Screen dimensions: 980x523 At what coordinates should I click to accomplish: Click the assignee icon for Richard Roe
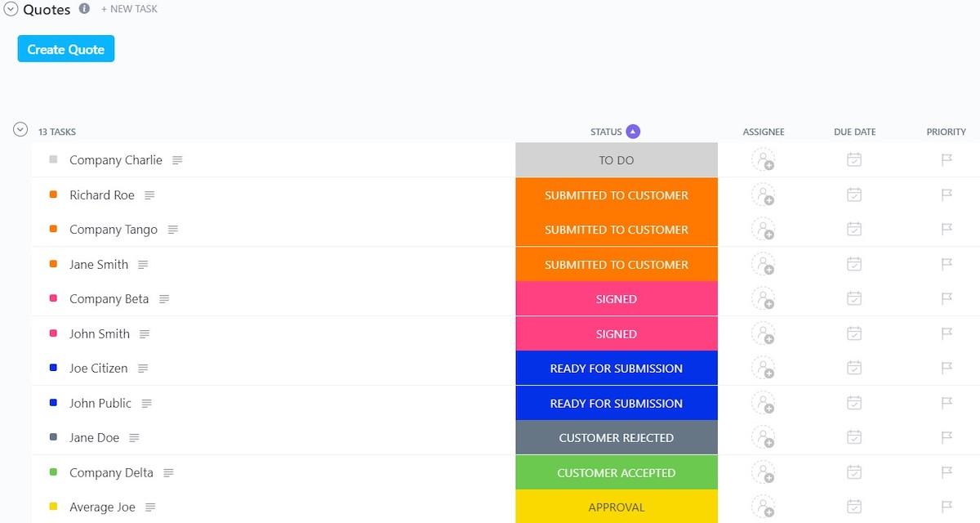pos(763,195)
